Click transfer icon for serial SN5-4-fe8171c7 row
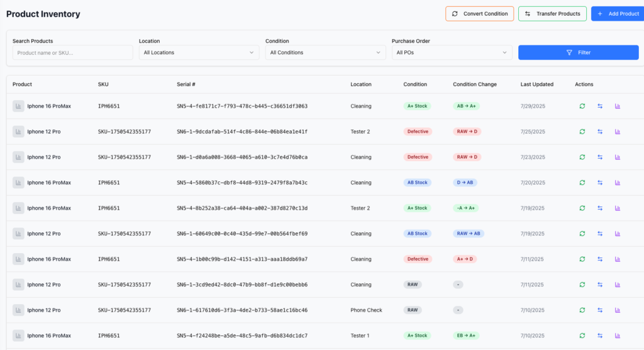 click(600, 106)
